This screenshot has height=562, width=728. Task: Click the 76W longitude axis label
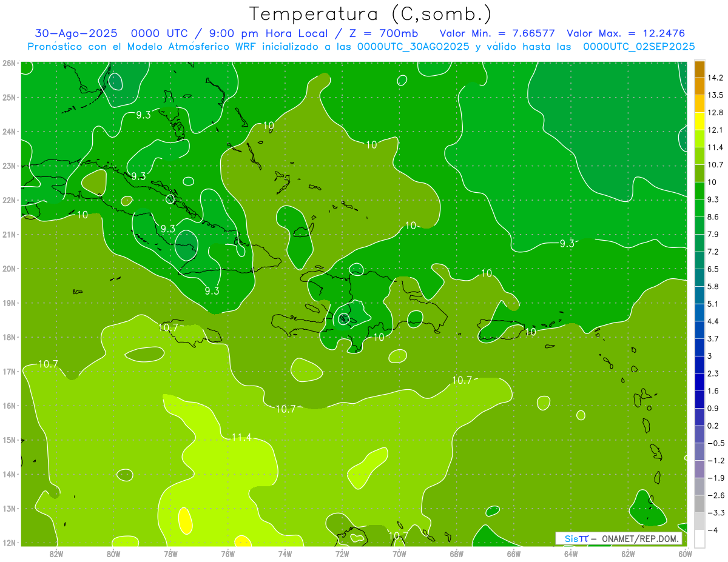tap(228, 554)
